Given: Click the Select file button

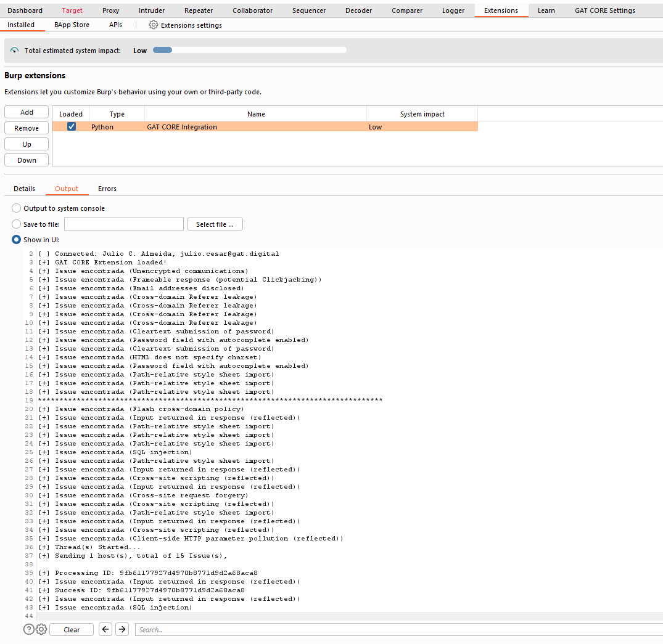Looking at the screenshot, I should point(215,224).
